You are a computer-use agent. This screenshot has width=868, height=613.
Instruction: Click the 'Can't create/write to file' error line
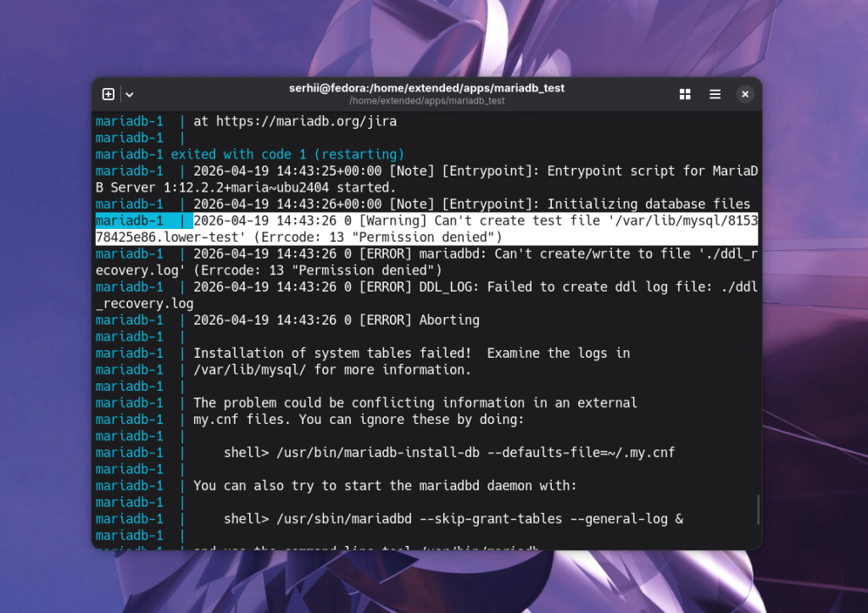tap(426, 254)
